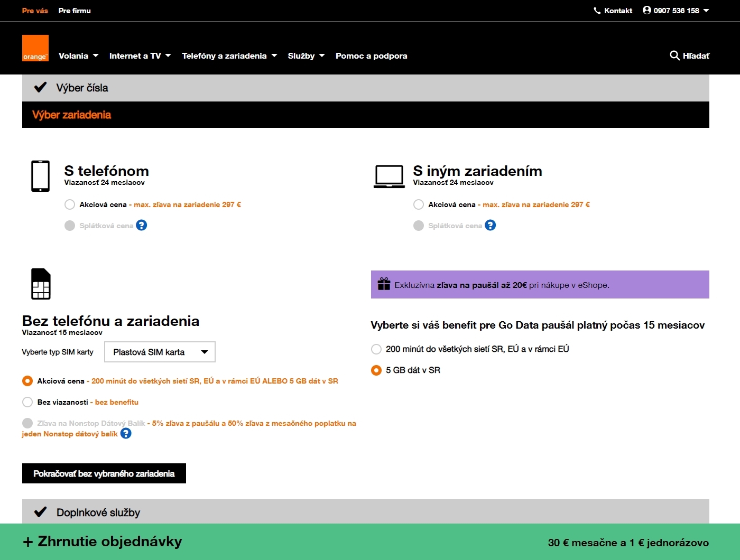
Task: Select Zľava na Nonstop Dátový Balík option
Action: 27,423
